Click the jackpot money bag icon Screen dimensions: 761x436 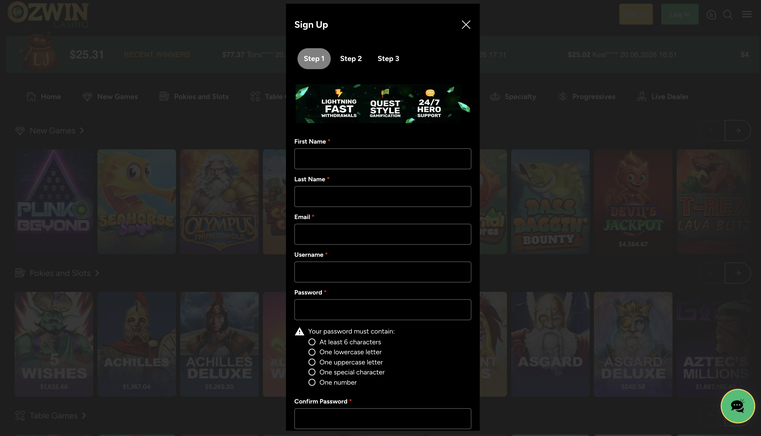click(x=40, y=52)
